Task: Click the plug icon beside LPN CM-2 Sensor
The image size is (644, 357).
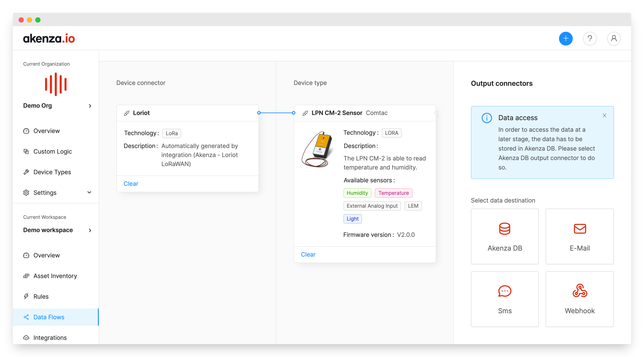Action: pos(305,113)
